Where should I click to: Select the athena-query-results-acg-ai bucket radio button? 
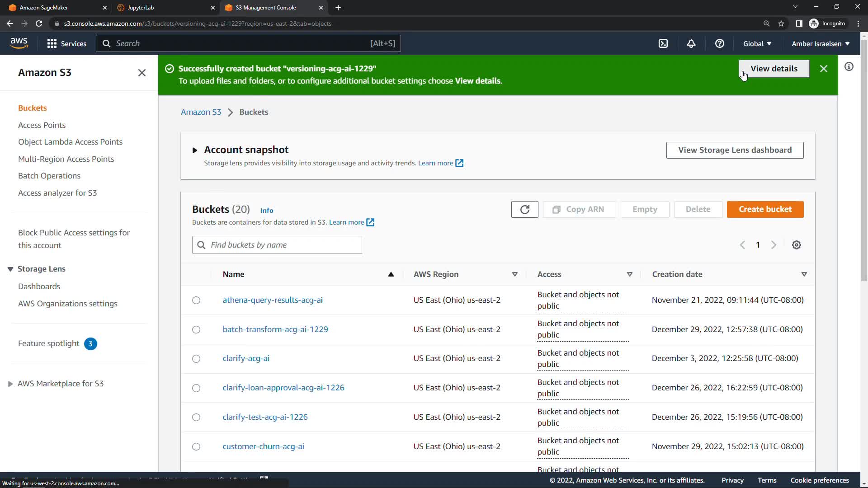pyautogui.click(x=196, y=300)
